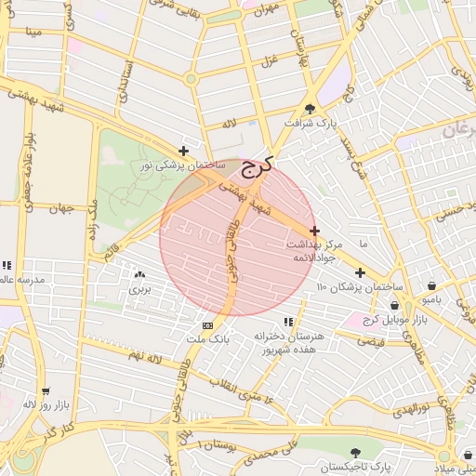Click the school icon above هنرستان دخترانه هفده شهریور

coord(288,322)
